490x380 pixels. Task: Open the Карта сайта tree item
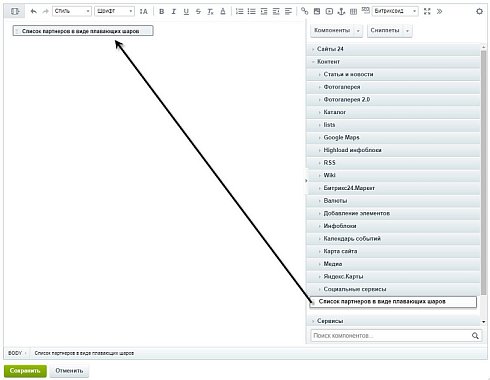click(393, 251)
